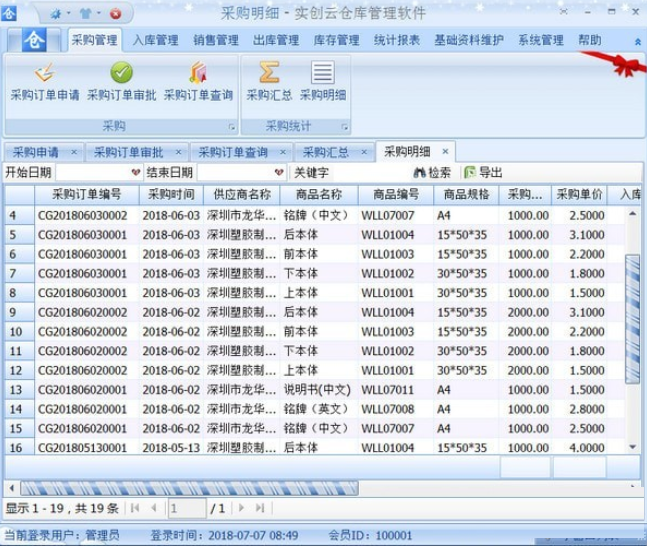Open 采购明细 details list icon

323,82
